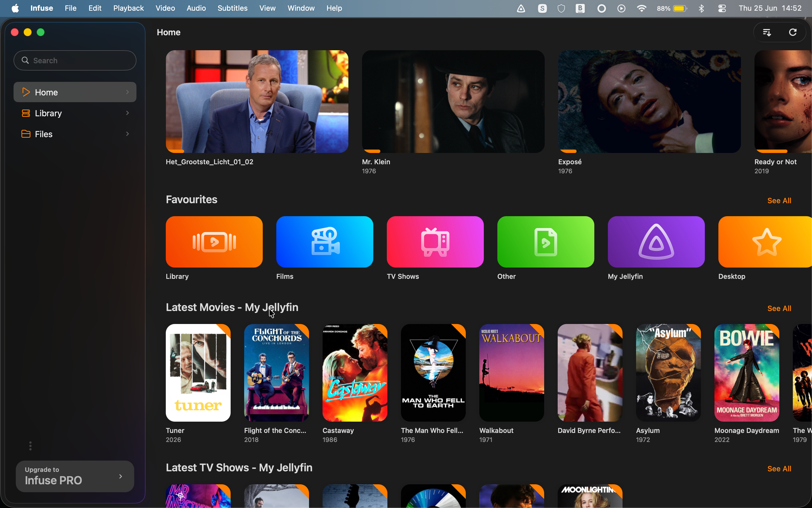Click the refresh icon in header
The image size is (812, 508).
793,32
